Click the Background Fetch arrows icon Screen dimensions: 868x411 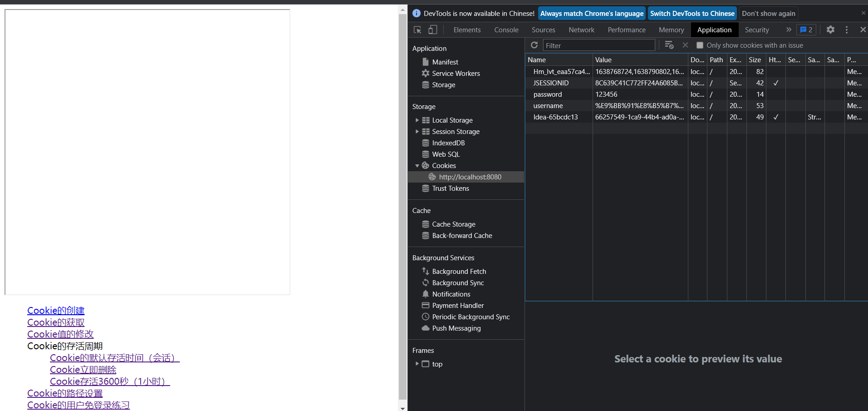tap(426, 271)
